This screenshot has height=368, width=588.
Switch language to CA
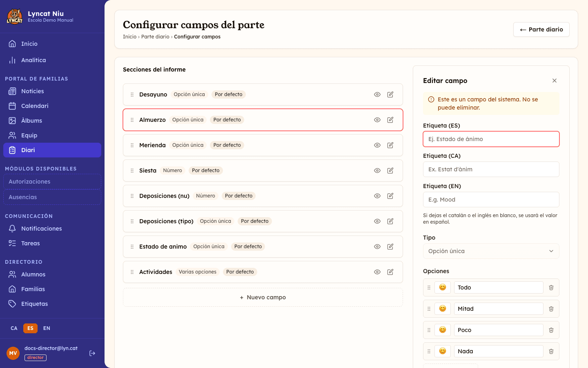[x=14, y=328]
